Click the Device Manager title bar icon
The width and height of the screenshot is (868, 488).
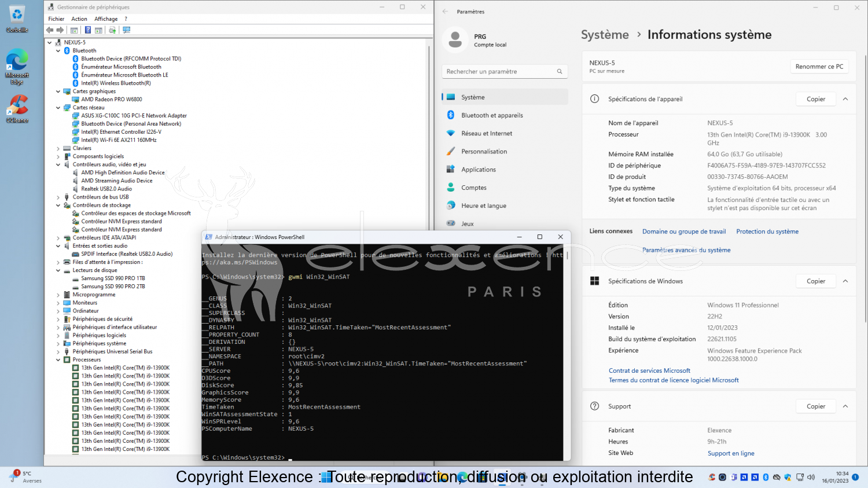click(51, 7)
